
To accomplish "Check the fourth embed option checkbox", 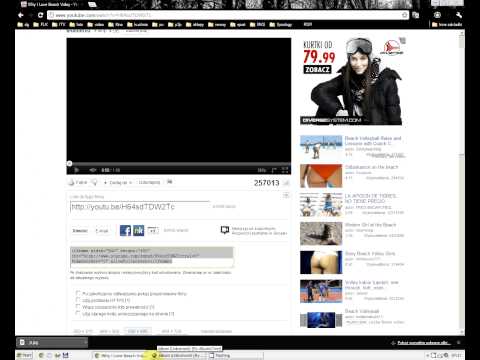I will (78, 313).
